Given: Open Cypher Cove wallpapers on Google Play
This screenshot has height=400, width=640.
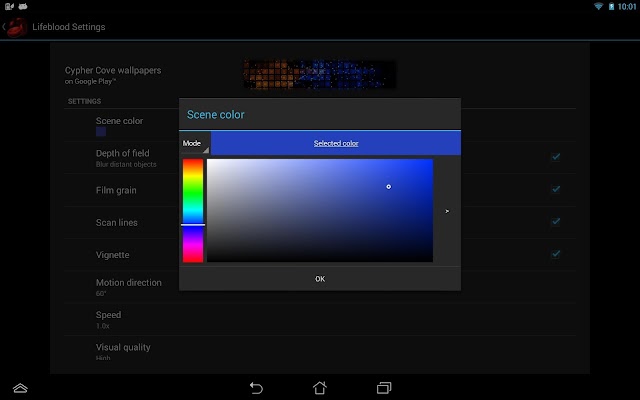Looking at the screenshot, I should (113, 75).
